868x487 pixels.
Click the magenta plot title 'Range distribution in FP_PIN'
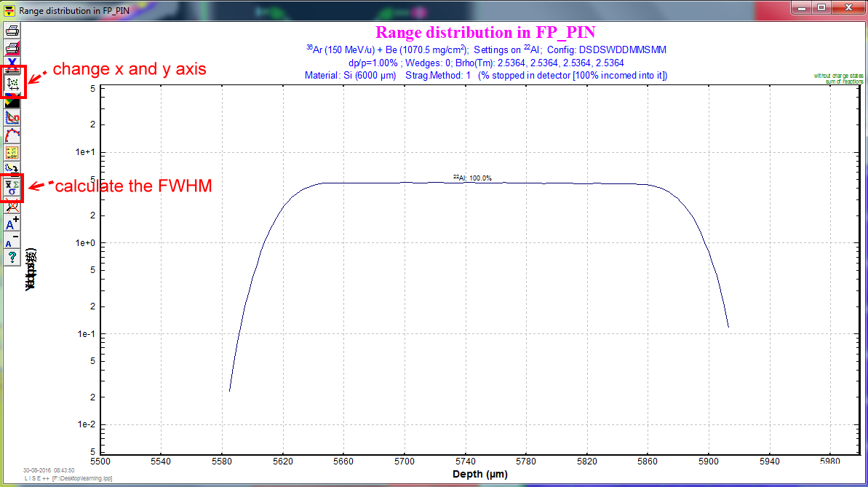pyautogui.click(x=485, y=33)
